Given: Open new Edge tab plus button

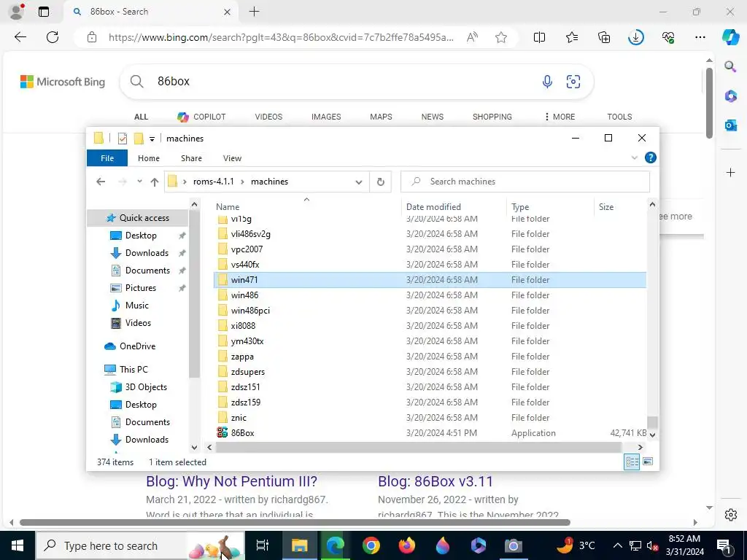Looking at the screenshot, I should click(x=255, y=12).
